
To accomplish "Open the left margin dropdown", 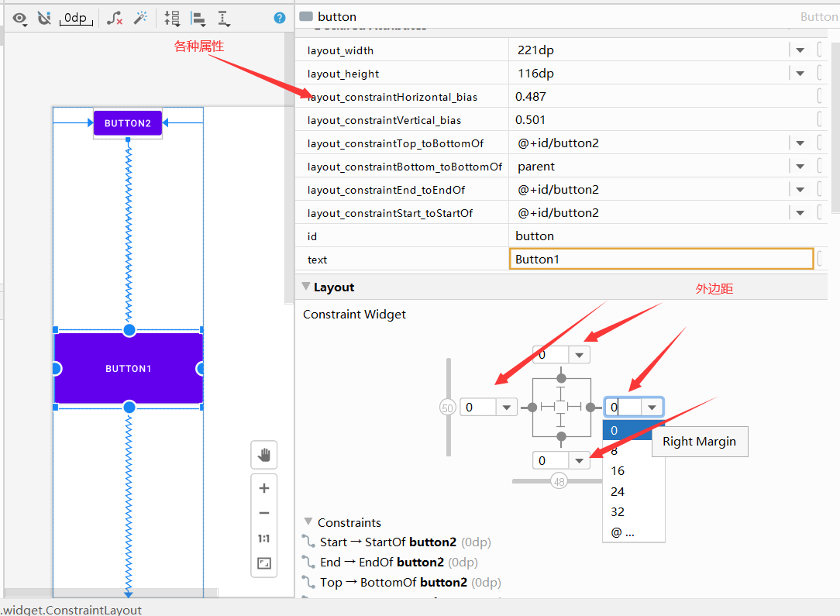I will (506, 408).
